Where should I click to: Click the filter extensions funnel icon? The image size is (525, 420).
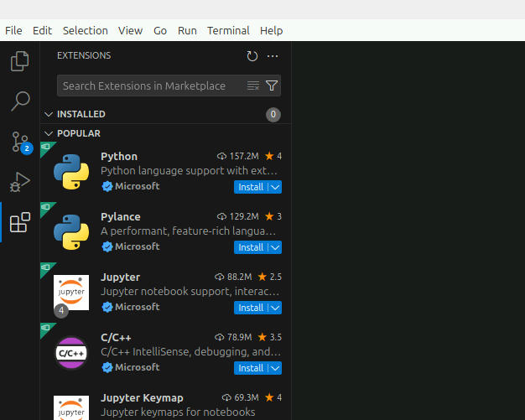[272, 86]
